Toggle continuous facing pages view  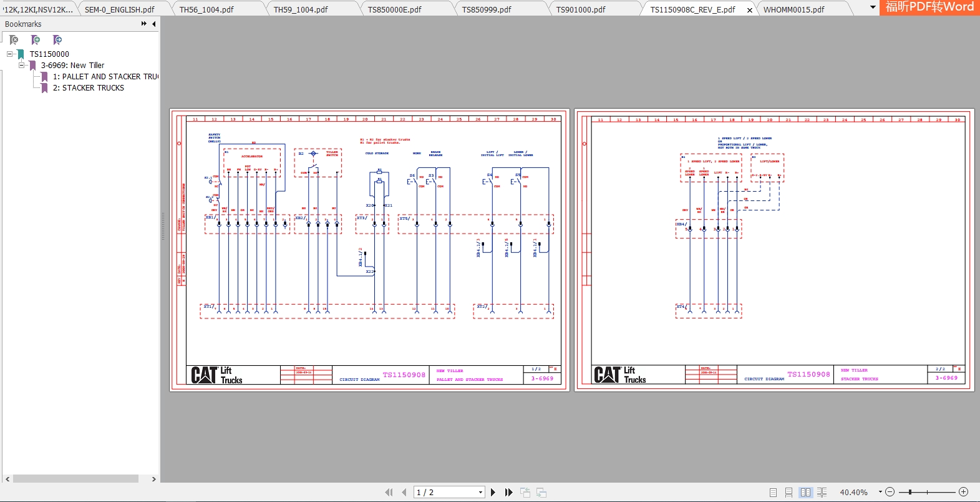[822, 493]
